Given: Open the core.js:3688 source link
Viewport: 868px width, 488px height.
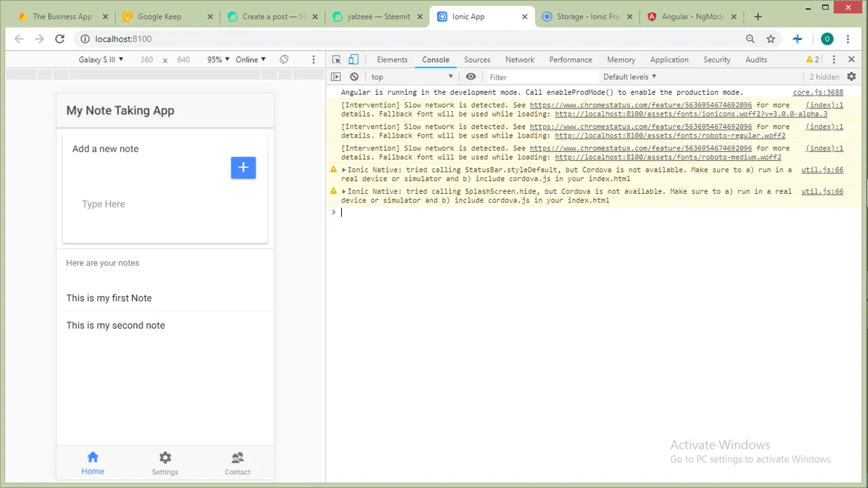Looking at the screenshot, I should [818, 92].
